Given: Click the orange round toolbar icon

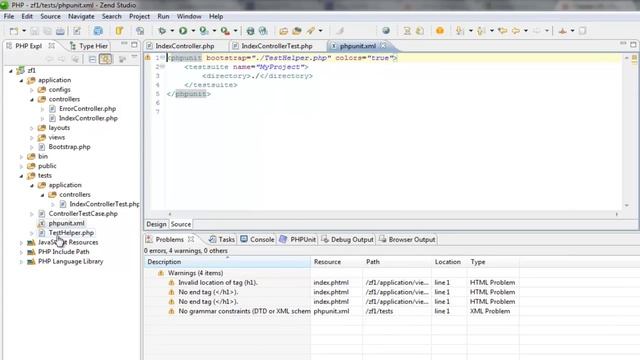Looking at the screenshot, I should 440,31.
